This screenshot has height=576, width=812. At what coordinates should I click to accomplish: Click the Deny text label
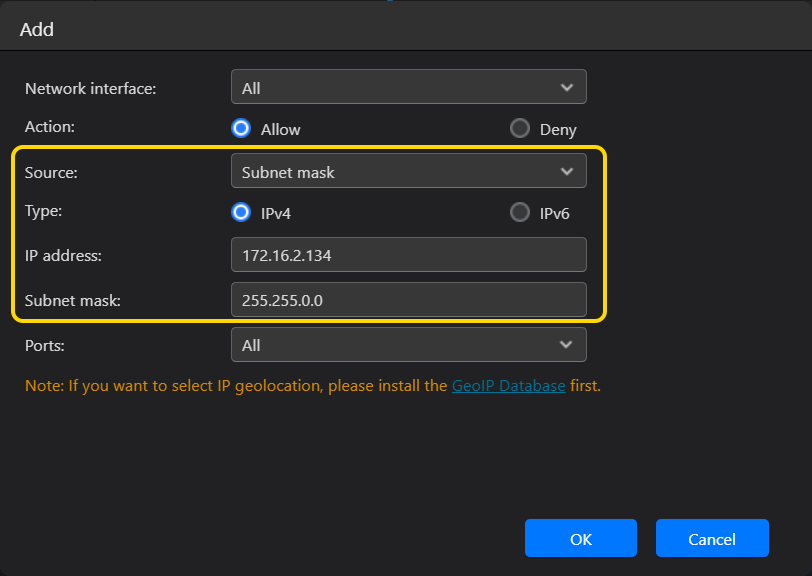[x=558, y=129]
